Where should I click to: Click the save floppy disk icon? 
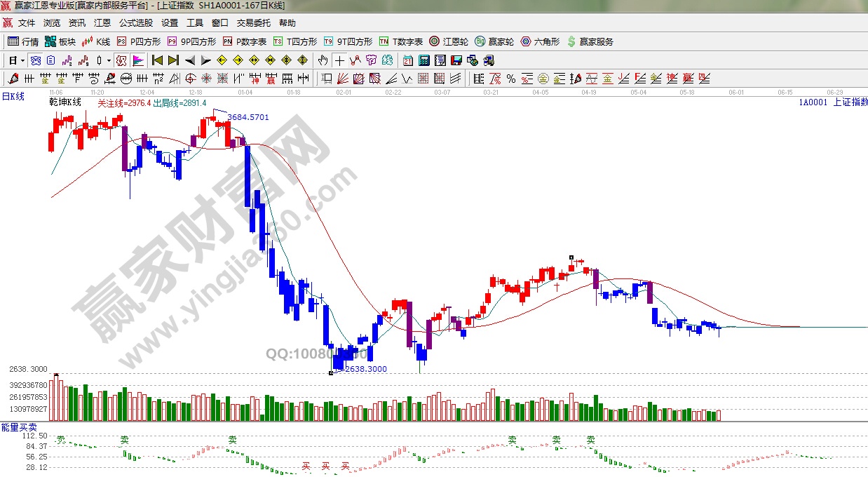pyautogui.click(x=456, y=60)
